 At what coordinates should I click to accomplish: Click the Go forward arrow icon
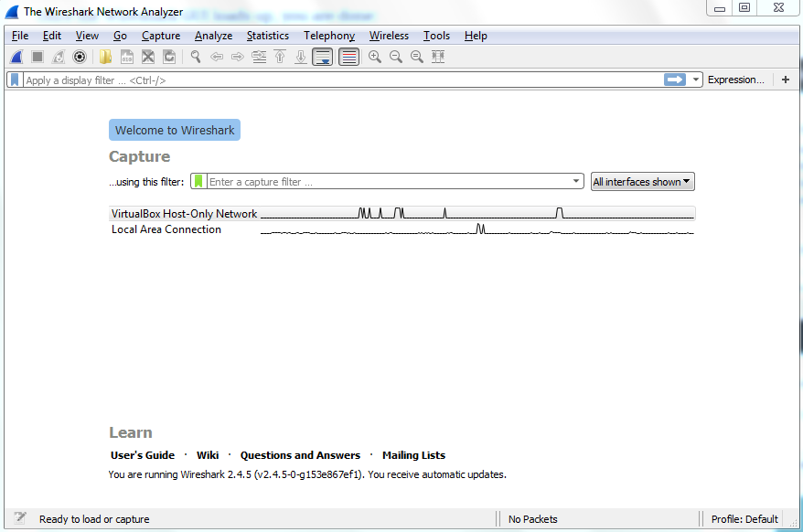tap(238, 57)
